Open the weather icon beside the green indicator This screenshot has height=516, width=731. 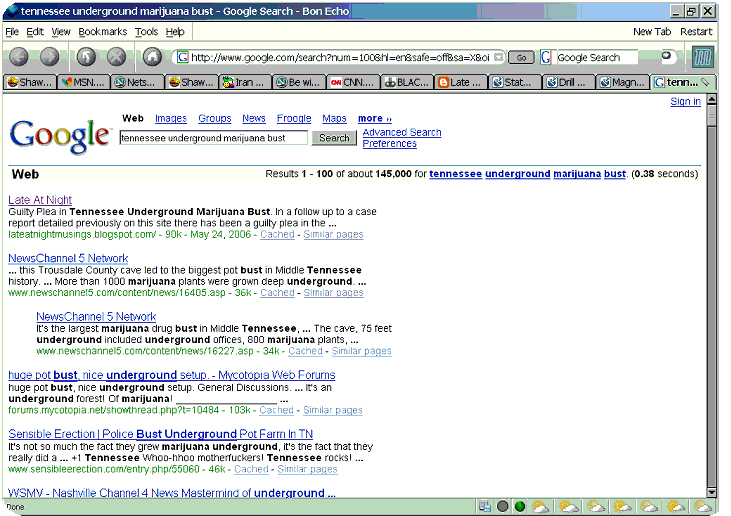(x=541, y=506)
